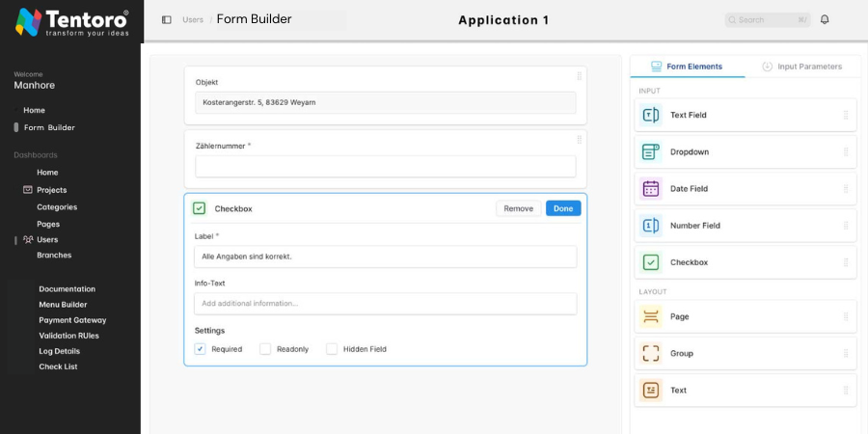The width and height of the screenshot is (868, 434).
Task: Click the Projects icon in sidebar
Action: tap(28, 189)
